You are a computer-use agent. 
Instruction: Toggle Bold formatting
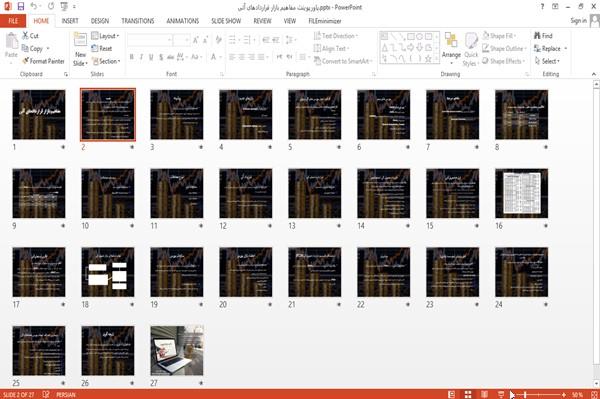tap(132, 57)
